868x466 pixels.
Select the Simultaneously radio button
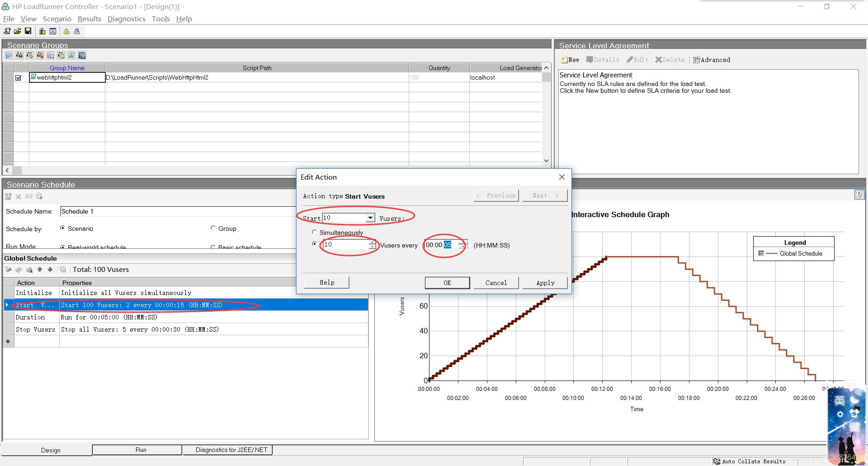pos(315,232)
